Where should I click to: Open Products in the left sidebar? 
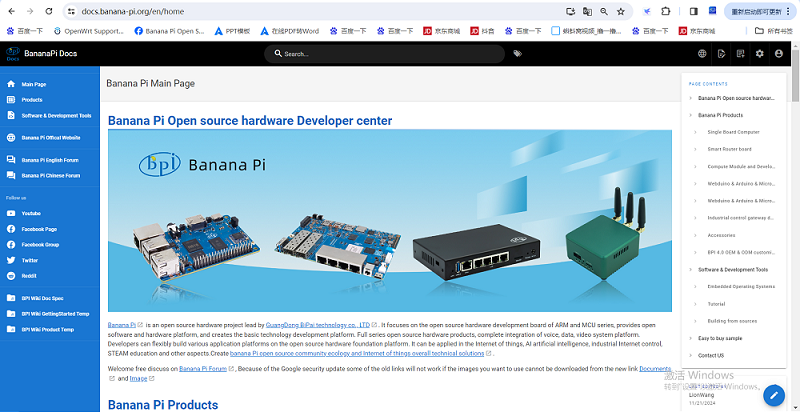pos(32,100)
